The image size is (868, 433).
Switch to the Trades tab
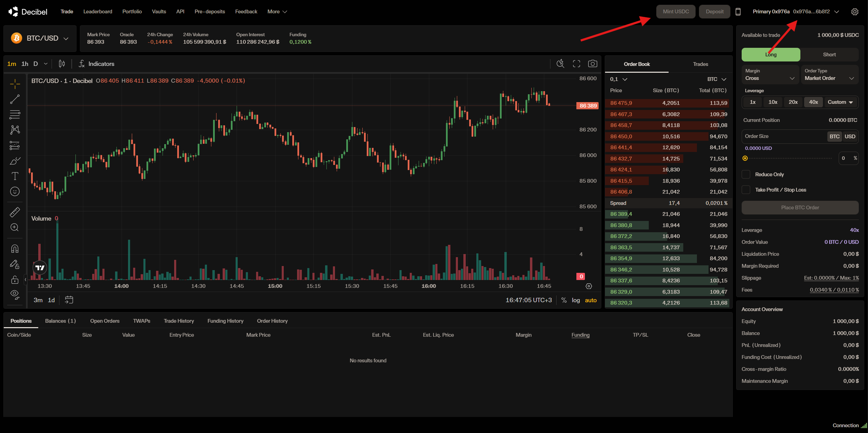700,64
